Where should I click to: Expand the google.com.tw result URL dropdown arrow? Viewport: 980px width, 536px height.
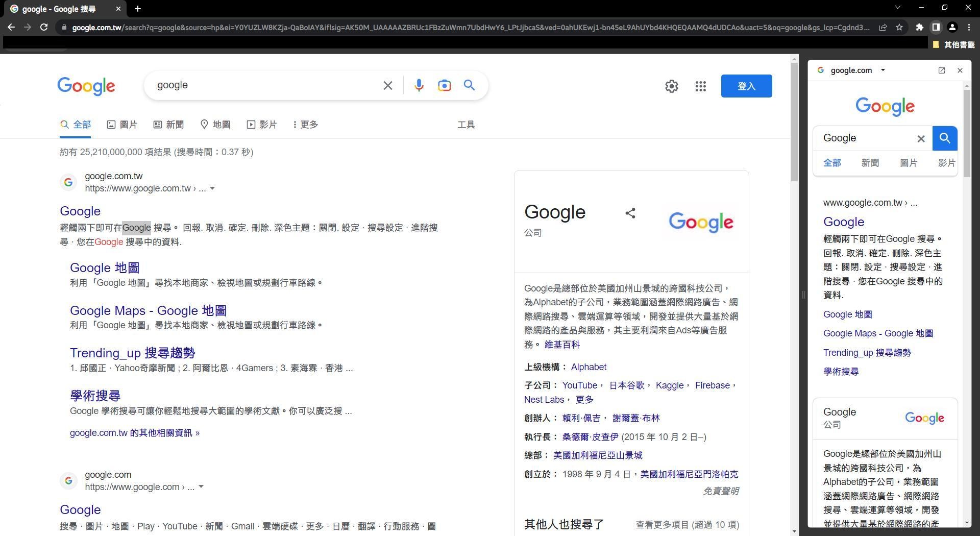213,188
